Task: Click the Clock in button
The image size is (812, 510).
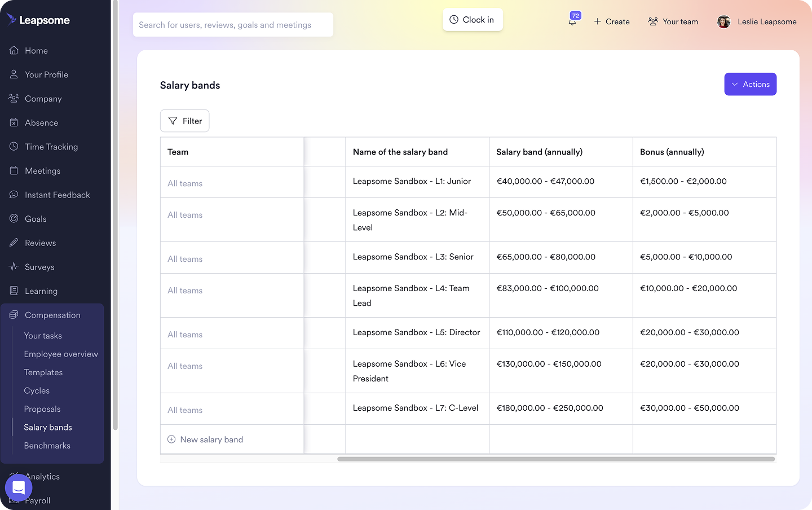Action: (x=473, y=19)
